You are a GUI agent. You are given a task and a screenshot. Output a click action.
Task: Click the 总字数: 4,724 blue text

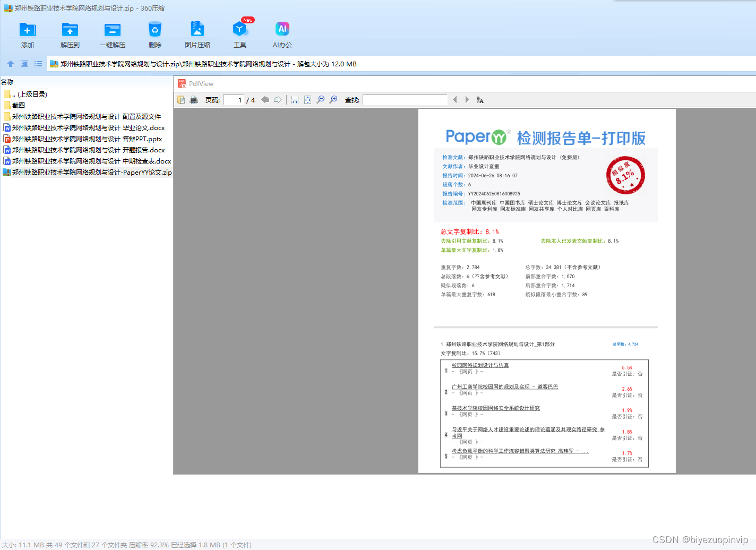pos(625,344)
